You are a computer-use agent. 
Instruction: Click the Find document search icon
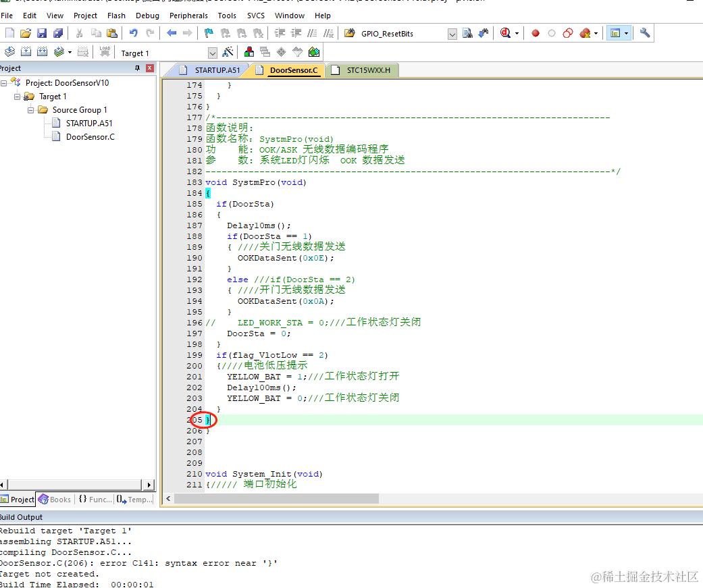pos(467,33)
